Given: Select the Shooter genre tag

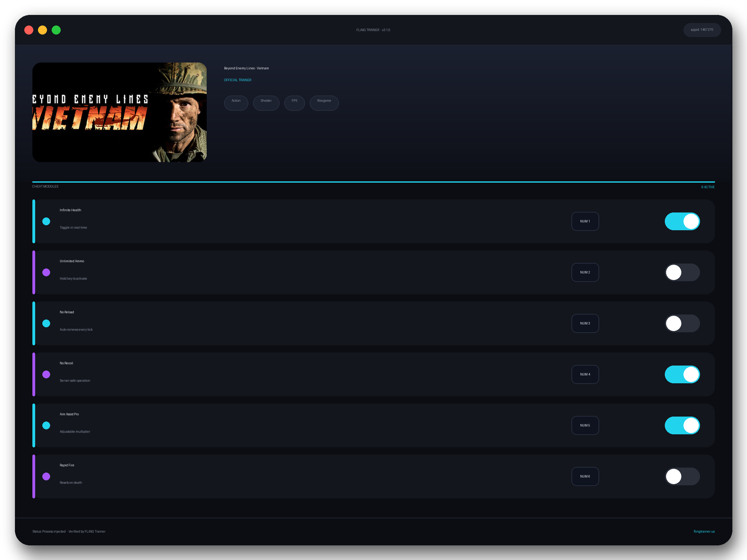Looking at the screenshot, I should [266, 103].
